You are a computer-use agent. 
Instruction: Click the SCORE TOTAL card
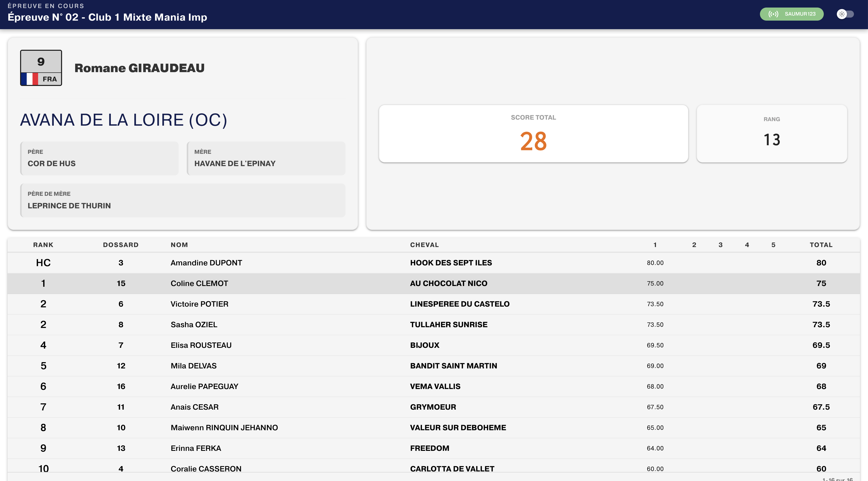tap(533, 134)
